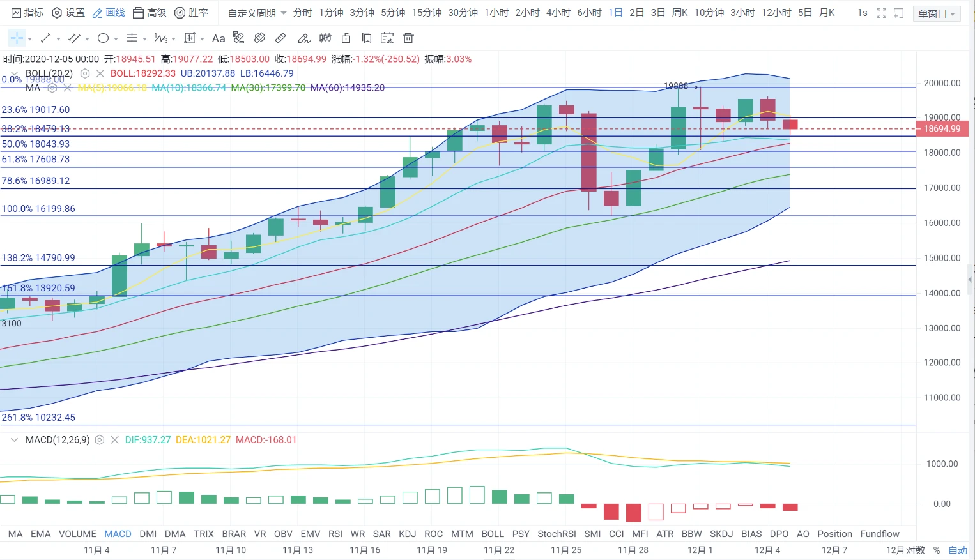Select the Elliott wave tool
Viewport: 975px width, 560px height.
pyautogui.click(x=160, y=38)
